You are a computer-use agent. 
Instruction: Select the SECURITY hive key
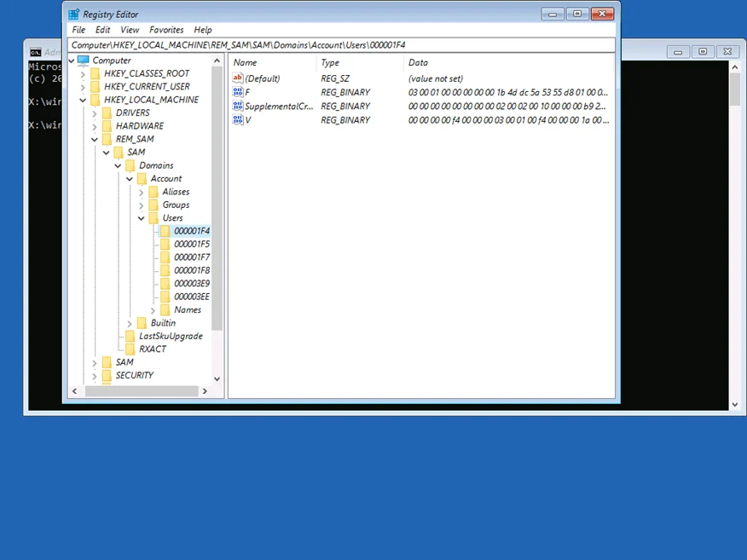pos(135,375)
